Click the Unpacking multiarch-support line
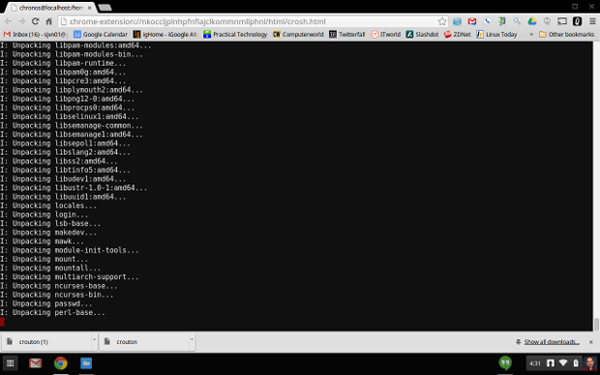The height and width of the screenshot is (375, 600). click(69, 277)
